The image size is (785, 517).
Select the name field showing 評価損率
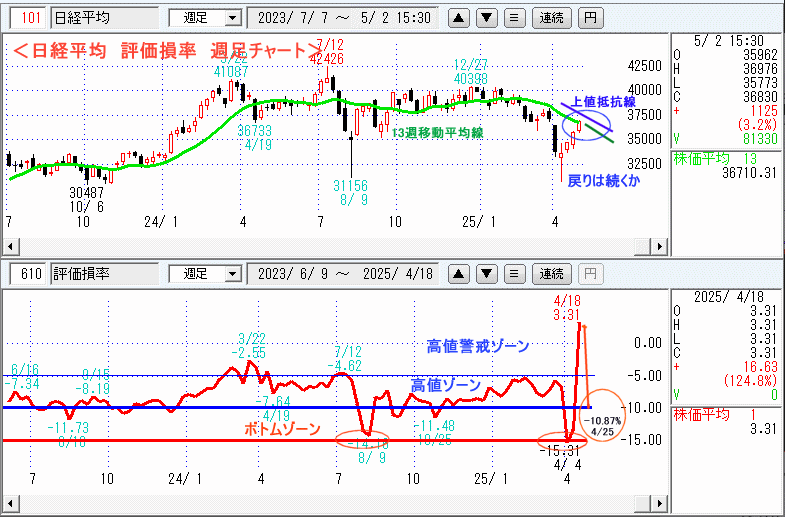104,274
